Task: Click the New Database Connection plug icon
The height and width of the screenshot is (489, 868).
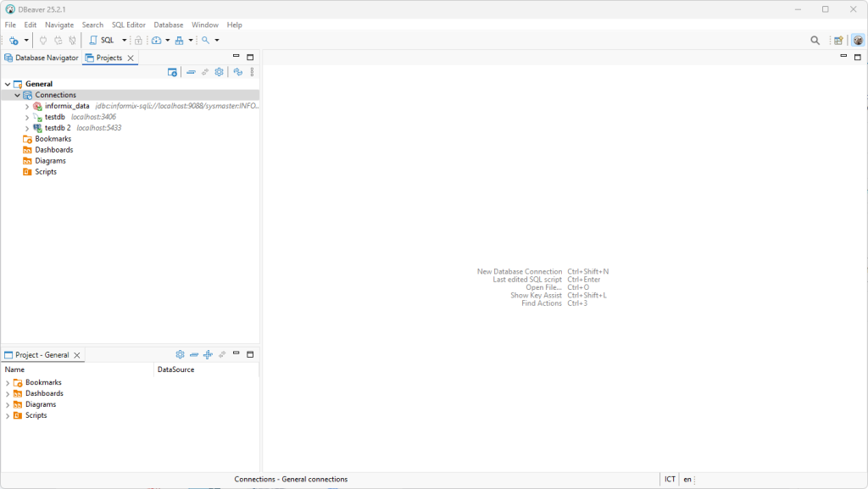Action: (x=14, y=40)
